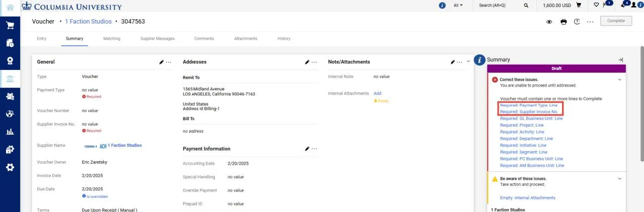The height and width of the screenshot is (212, 644).
Task: Open the Attachments tab
Action: point(246,39)
